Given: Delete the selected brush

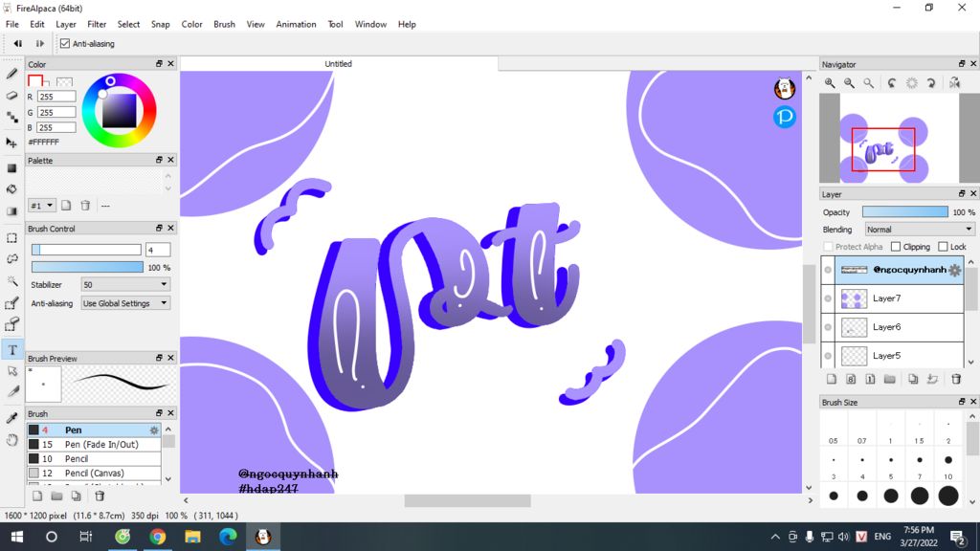Looking at the screenshot, I should 100,496.
